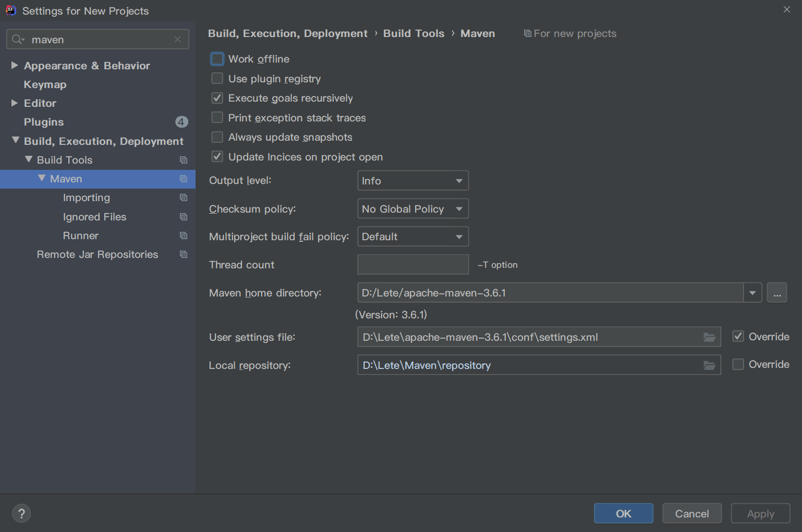Select Importing under Maven settings
Viewport: 802px width, 532px height.
point(87,198)
